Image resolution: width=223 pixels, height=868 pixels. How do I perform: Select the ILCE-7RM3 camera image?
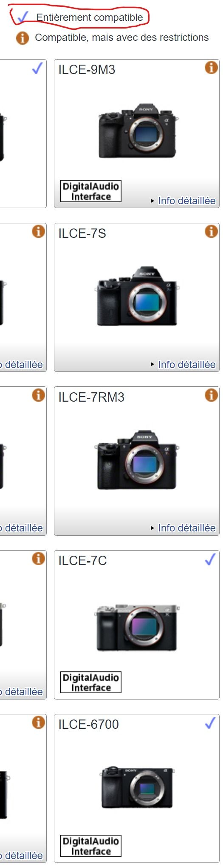[x=136, y=460]
